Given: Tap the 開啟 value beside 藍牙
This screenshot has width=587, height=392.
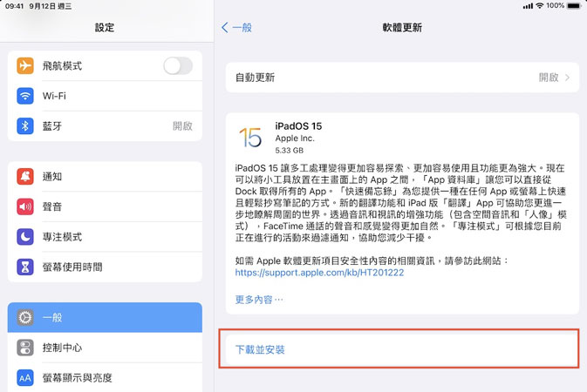Looking at the screenshot, I should point(182,126).
